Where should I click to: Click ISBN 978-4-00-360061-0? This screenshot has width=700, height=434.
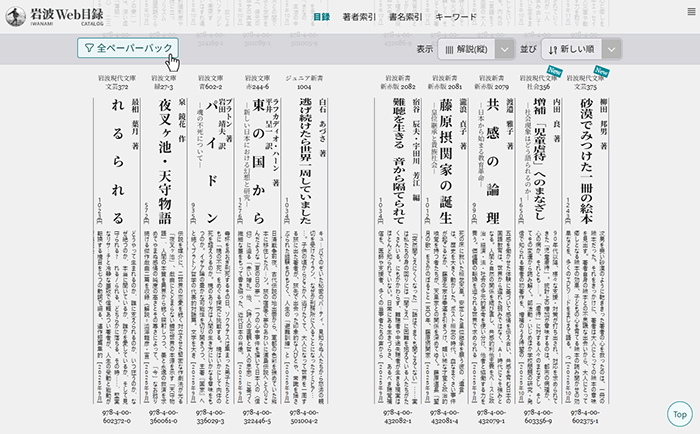(163, 417)
